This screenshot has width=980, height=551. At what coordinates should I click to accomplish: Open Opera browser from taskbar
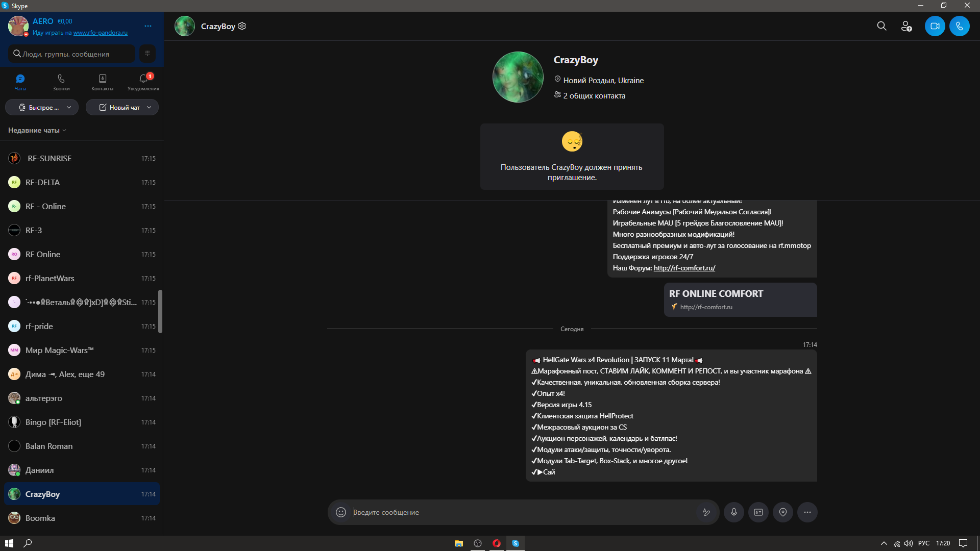tap(496, 543)
